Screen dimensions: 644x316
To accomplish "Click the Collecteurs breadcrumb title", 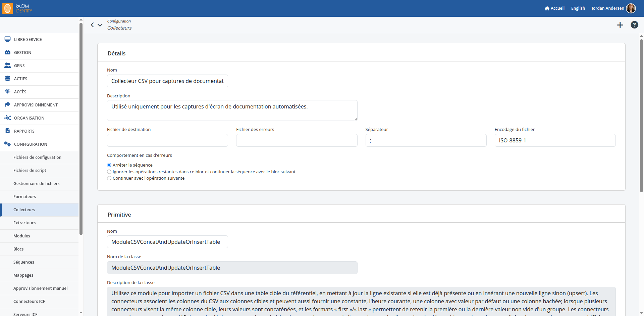I will pos(119,28).
